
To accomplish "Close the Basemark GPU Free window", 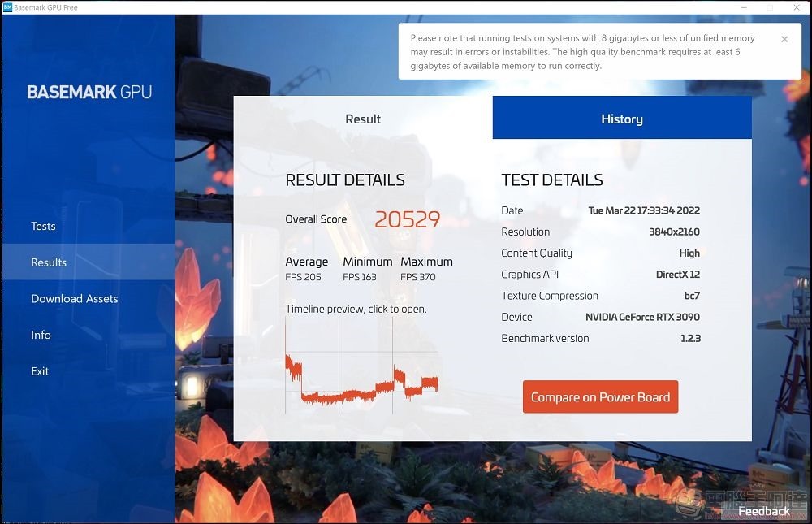I will 797,7.
